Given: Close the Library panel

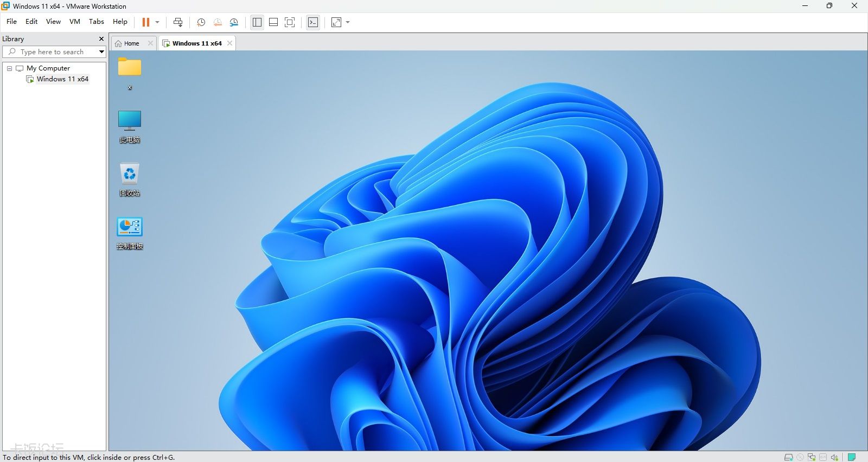Looking at the screenshot, I should click(101, 39).
